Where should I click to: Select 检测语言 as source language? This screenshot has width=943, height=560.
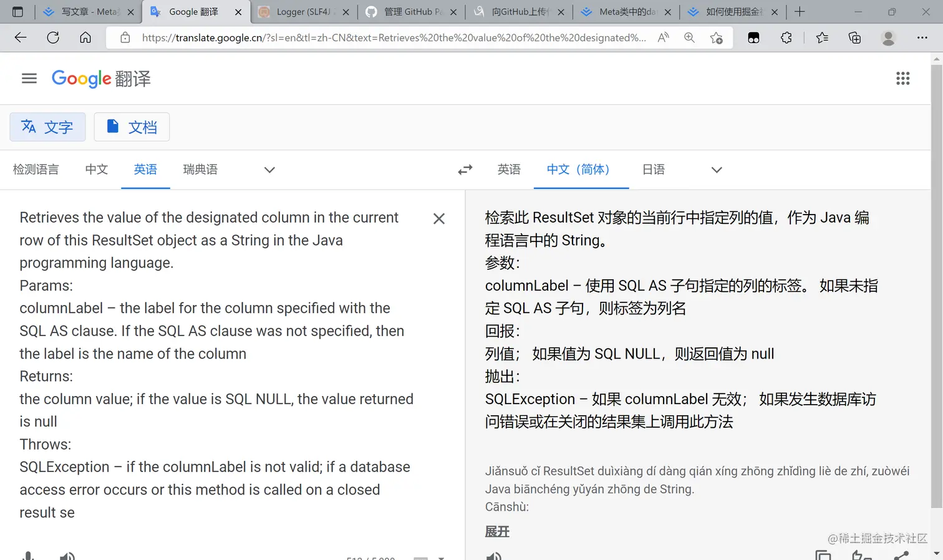pos(36,170)
